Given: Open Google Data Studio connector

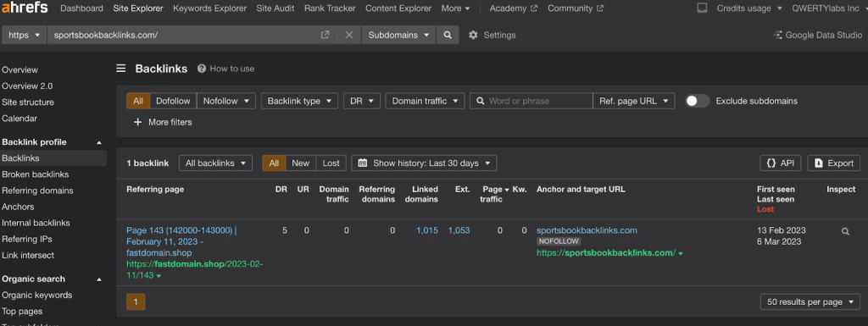Looking at the screenshot, I should (x=817, y=35).
